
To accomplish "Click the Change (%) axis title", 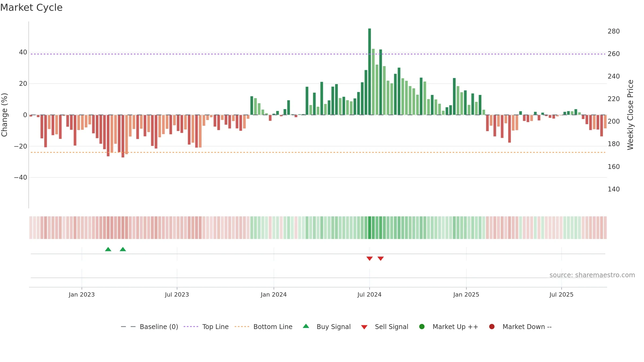I will [x=4, y=115].
